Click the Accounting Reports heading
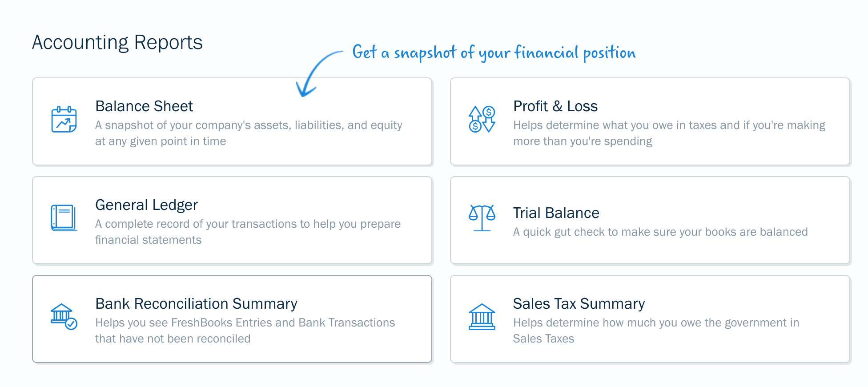 pos(117,43)
